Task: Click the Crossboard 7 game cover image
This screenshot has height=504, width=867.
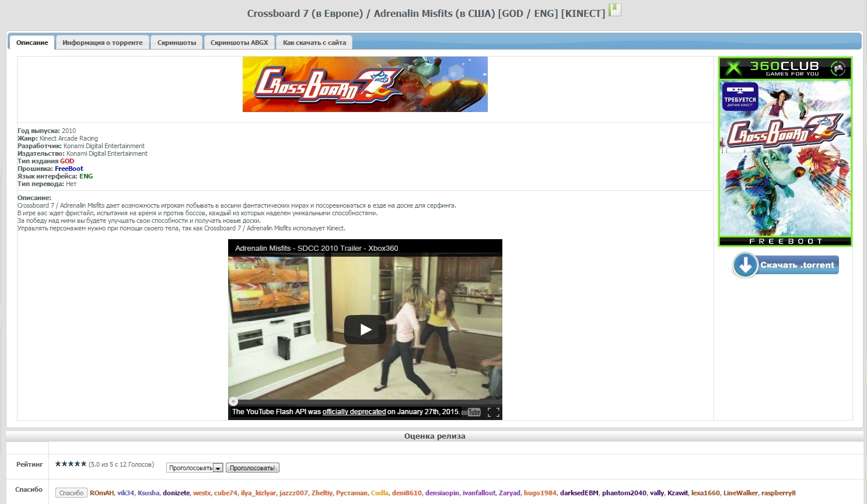Action: 785,152
